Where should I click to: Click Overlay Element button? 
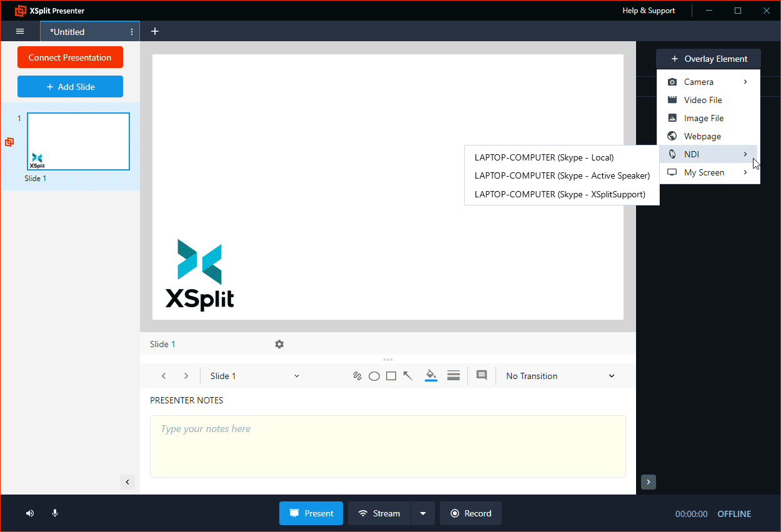point(709,59)
